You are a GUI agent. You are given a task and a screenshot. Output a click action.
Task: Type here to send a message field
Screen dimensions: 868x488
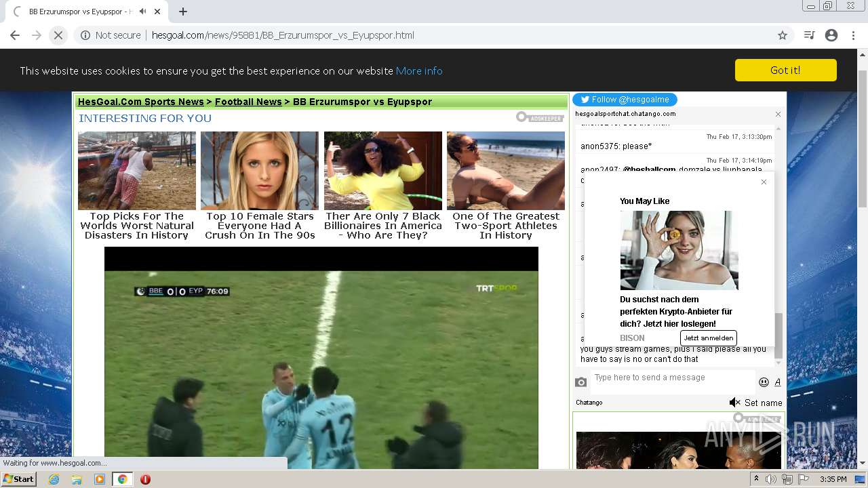pos(672,382)
